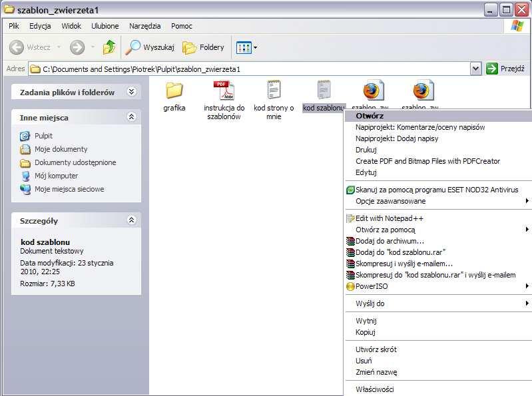Expand Zadania plików i folderów panel

[x=131, y=92]
